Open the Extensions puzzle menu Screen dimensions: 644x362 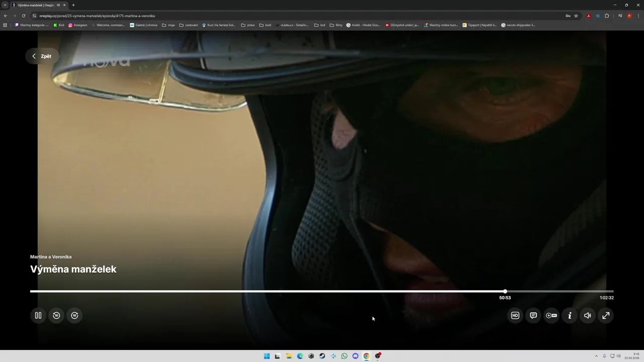point(607,16)
